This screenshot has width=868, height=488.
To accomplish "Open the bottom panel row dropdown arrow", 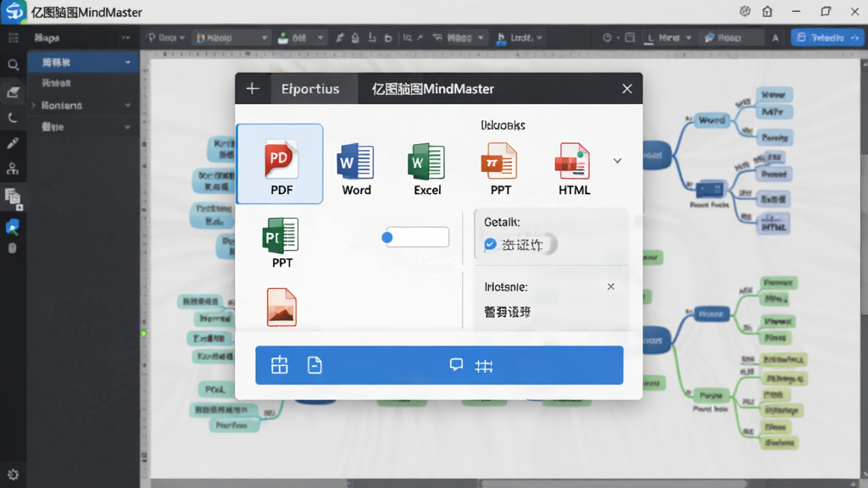I will [x=128, y=127].
